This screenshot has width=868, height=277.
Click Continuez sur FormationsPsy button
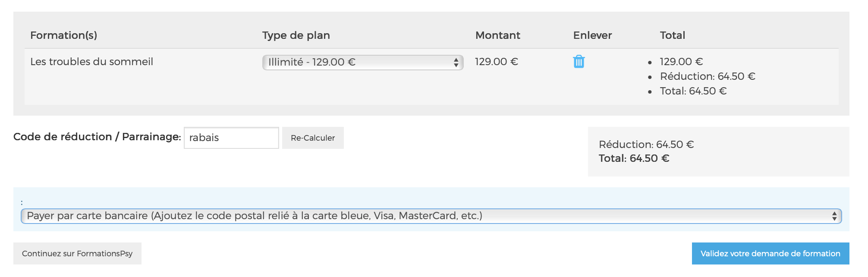pos(77,254)
